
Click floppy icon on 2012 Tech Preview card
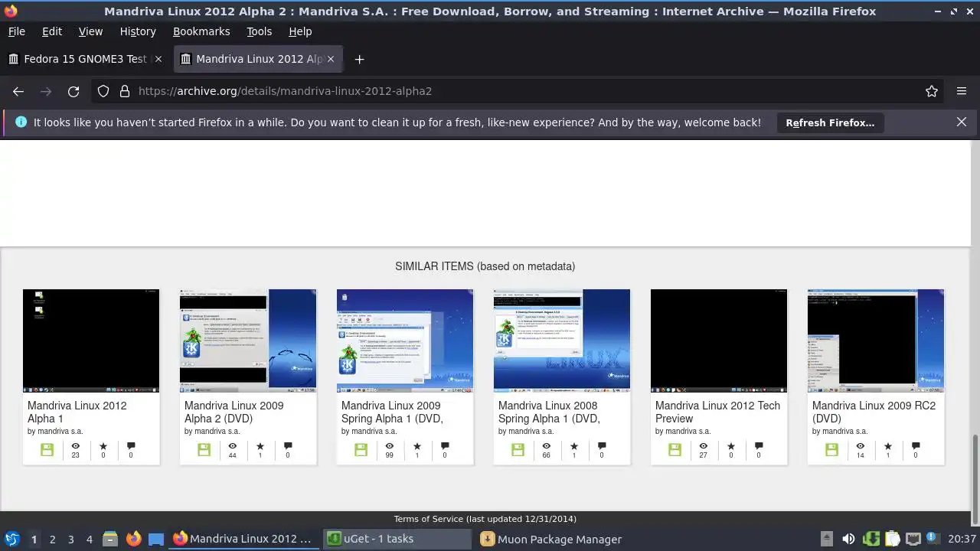(x=675, y=450)
